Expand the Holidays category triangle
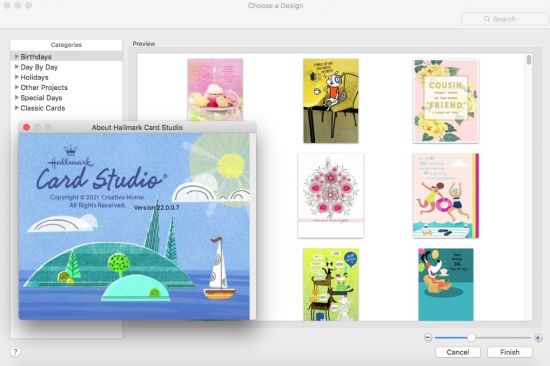The width and height of the screenshot is (550, 366). click(16, 77)
